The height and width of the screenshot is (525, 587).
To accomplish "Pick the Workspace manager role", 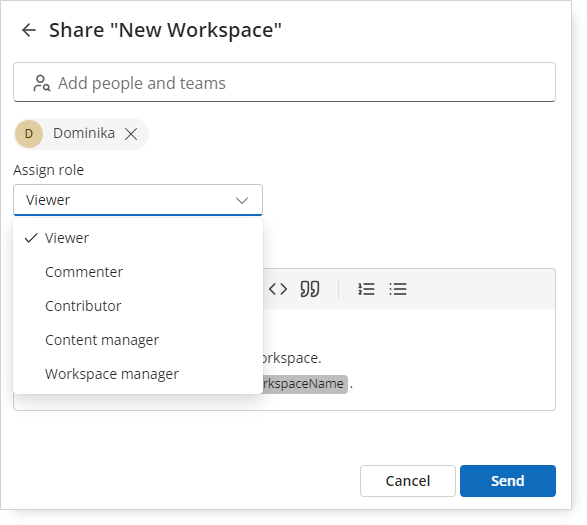I will (138, 374).
